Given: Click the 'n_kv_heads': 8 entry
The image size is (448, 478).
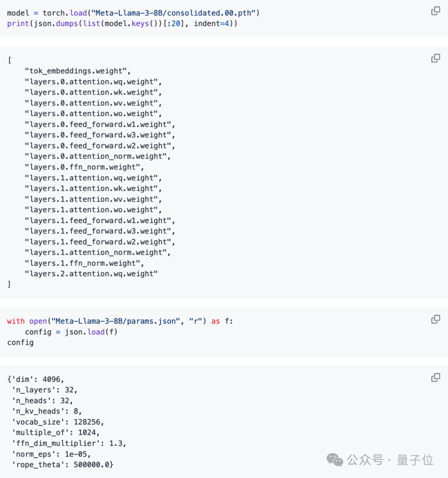Looking at the screenshot, I should [x=46, y=411].
